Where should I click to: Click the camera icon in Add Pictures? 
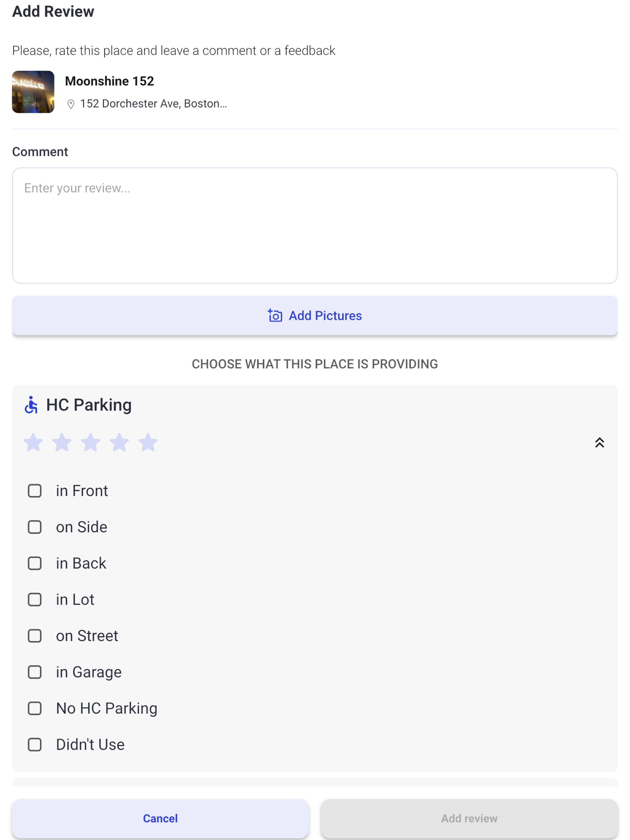(275, 316)
